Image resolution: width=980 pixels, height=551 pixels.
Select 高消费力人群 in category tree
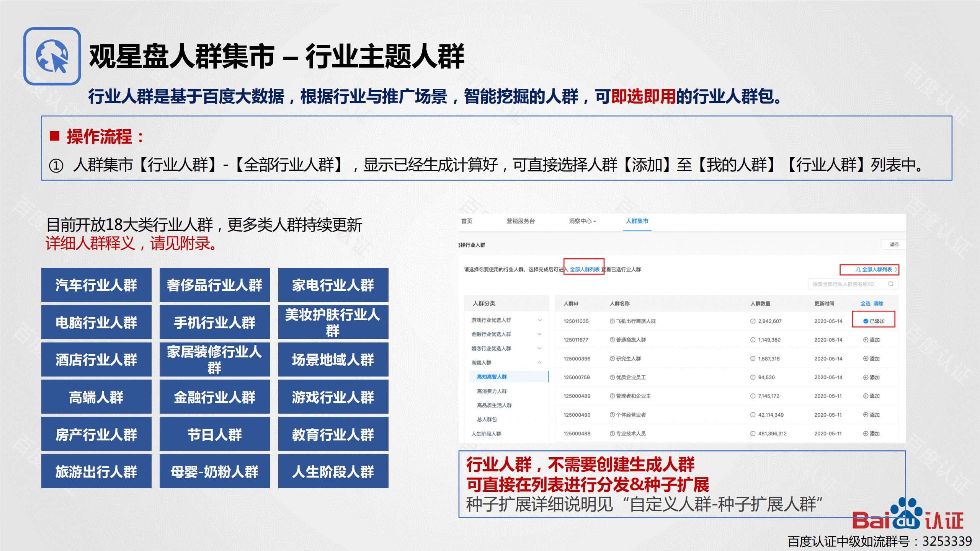(x=492, y=391)
